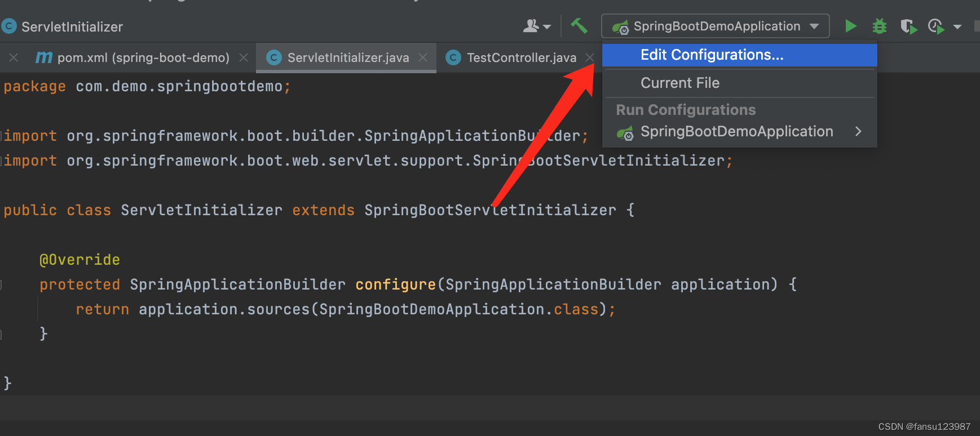Viewport: 980px width, 436px height.
Task: Click SpringBootServletInitializer in the class declaration
Action: pos(490,210)
